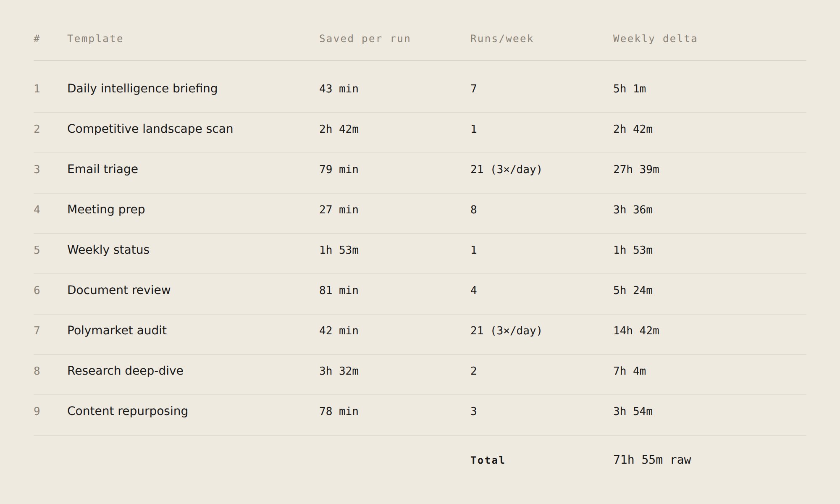Click the Document review entry
Screen dimensions: 840x504
click(x=119, y=290)
